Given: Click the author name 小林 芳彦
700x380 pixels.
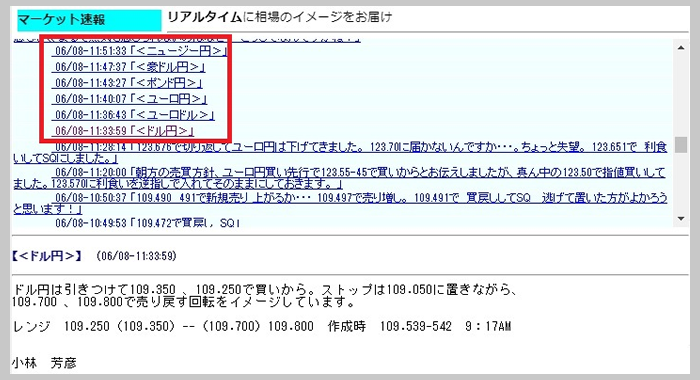Looking at the screenshot, I should click(x=44, y=363).
